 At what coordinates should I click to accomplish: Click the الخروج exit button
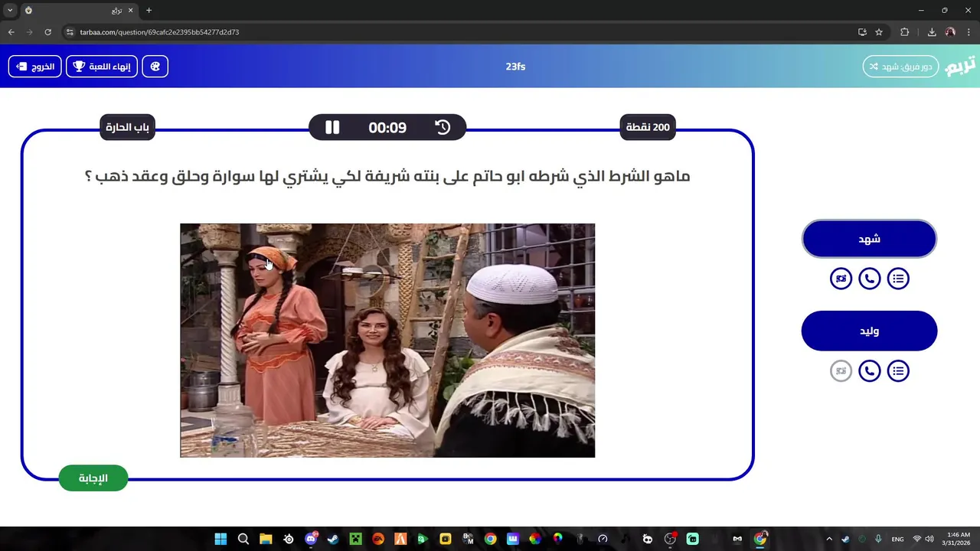35,67
